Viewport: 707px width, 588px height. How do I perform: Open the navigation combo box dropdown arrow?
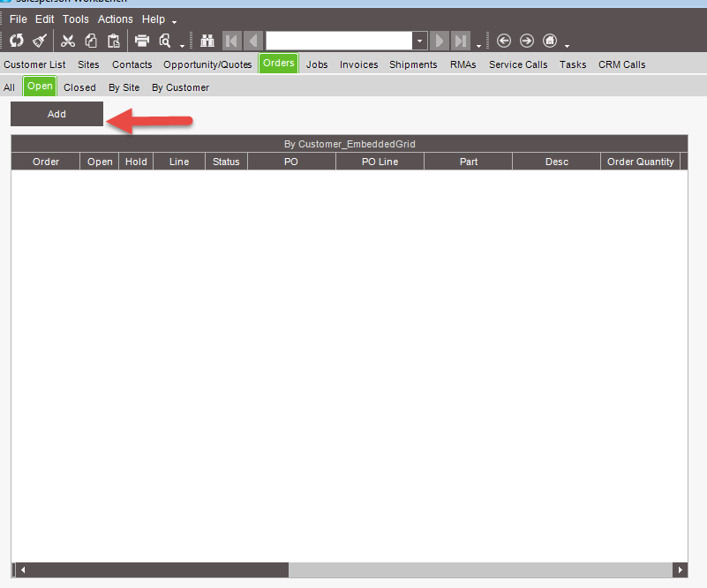(x=419, y=41)
